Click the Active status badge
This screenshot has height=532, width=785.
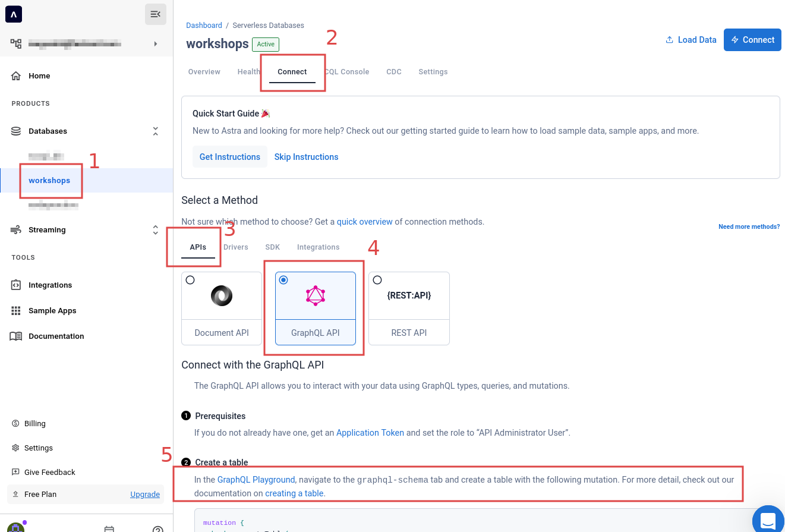(266, 44)
